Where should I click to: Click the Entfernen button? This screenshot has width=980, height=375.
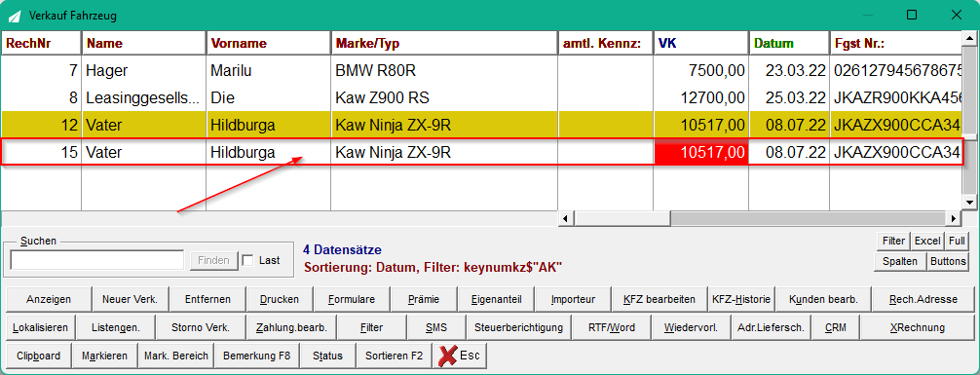[207, 299]
